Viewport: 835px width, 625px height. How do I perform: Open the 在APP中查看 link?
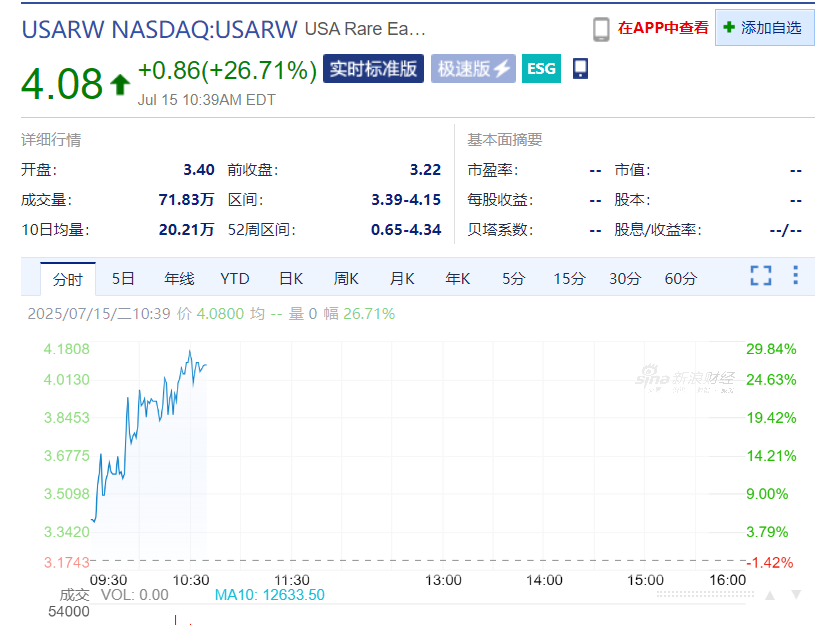663,28
